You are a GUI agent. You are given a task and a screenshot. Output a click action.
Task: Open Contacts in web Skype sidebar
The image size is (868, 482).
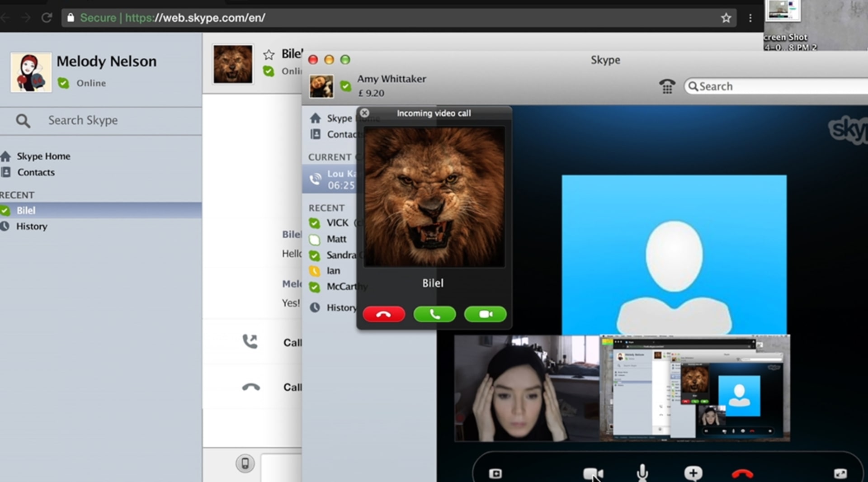point(36,172)
